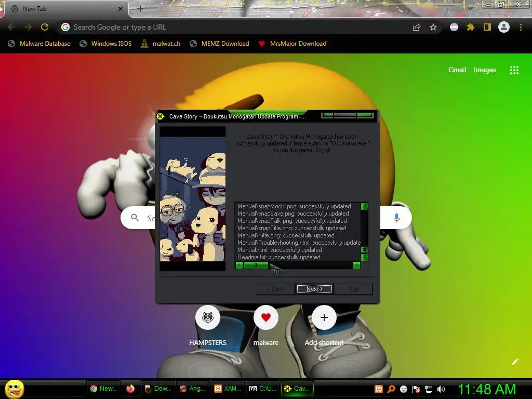Select the 'Manual\snapSave.png' log line
The height and width of the screenshot is (399, 532).
(x=293, y=214)
